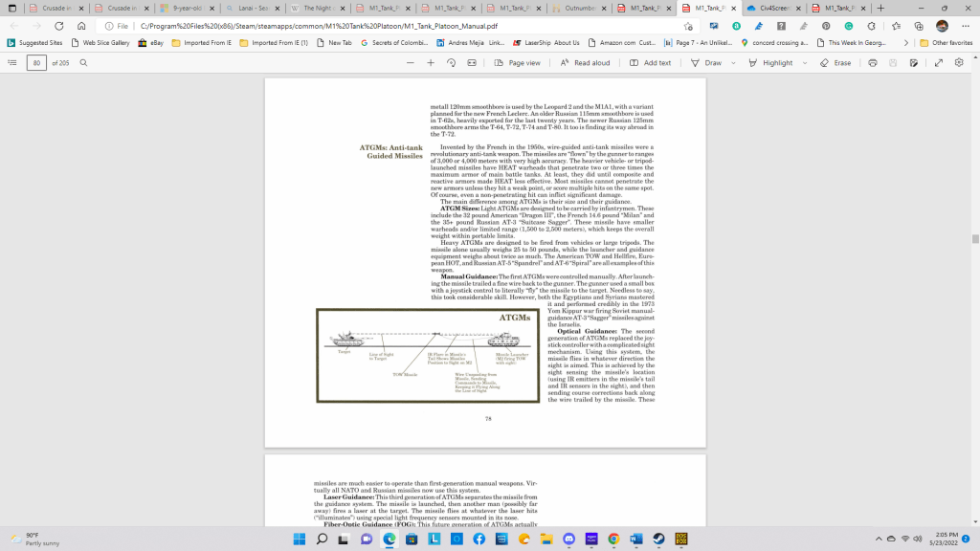The image size is (980, 551).
Task: Click the page number input field
Action: click(36, 62)
